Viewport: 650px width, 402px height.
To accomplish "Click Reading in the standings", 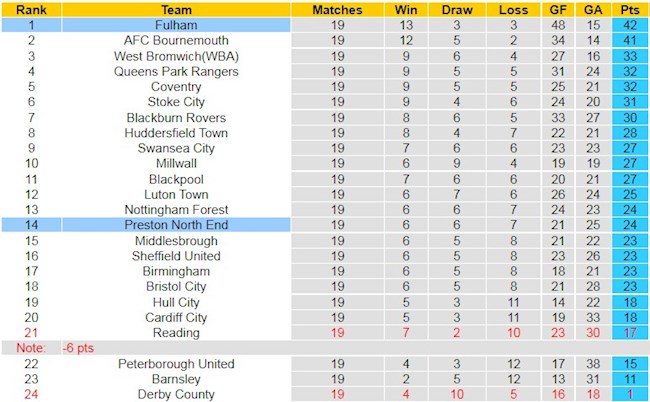I will (176, 333).
